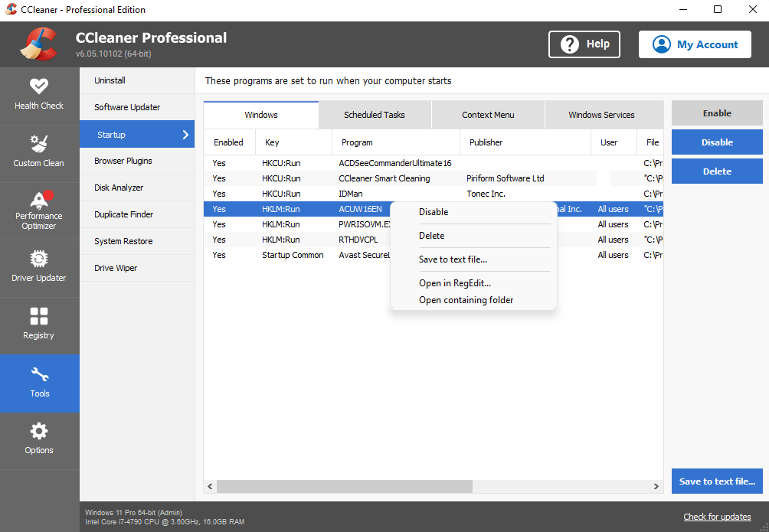Click the Check for updates link
Screen dimensions: 769x532
717,517
